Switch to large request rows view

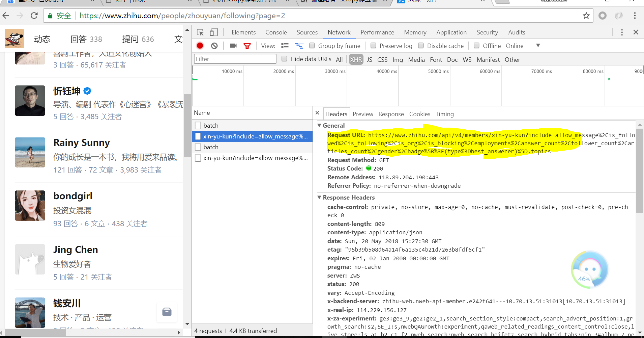285,46
